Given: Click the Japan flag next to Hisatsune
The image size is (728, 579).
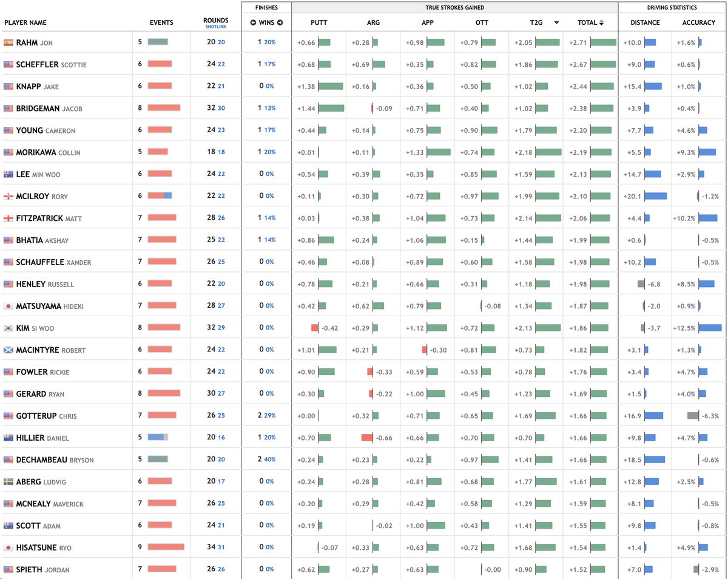Looking at the screenshot, I should tap(8, 547).
